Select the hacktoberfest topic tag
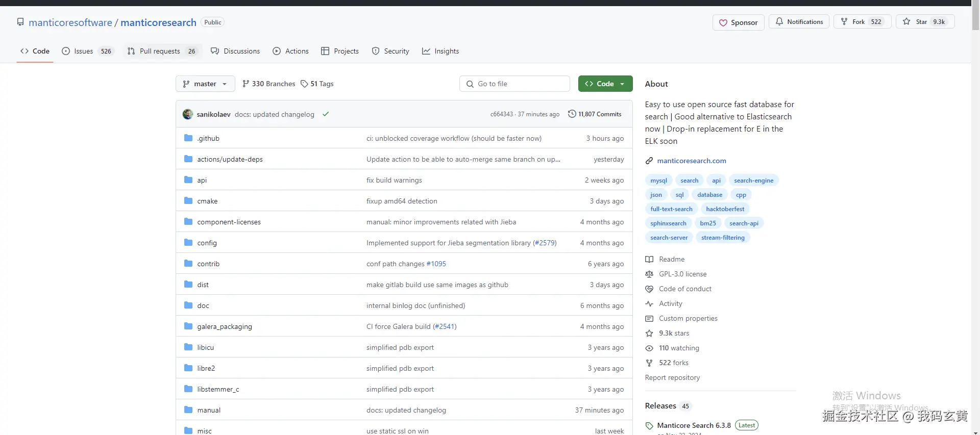980x435 pixels. pos(725,209)
